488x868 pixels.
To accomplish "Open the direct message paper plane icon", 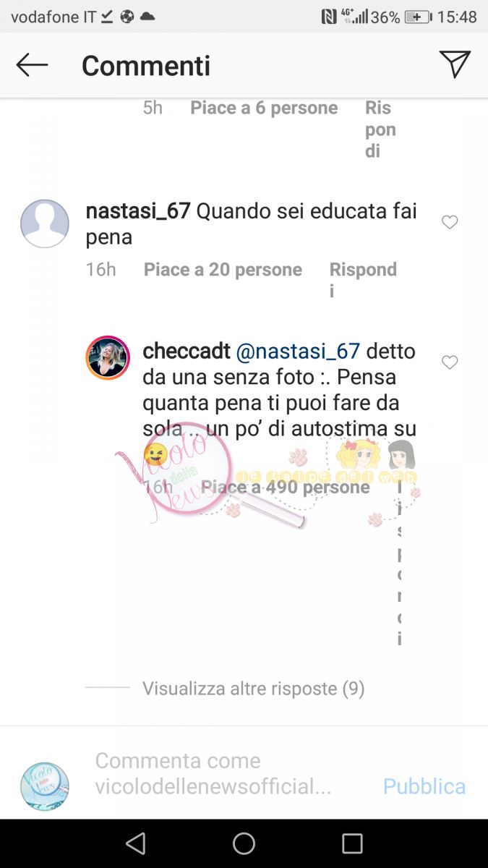I will (455, 64).
